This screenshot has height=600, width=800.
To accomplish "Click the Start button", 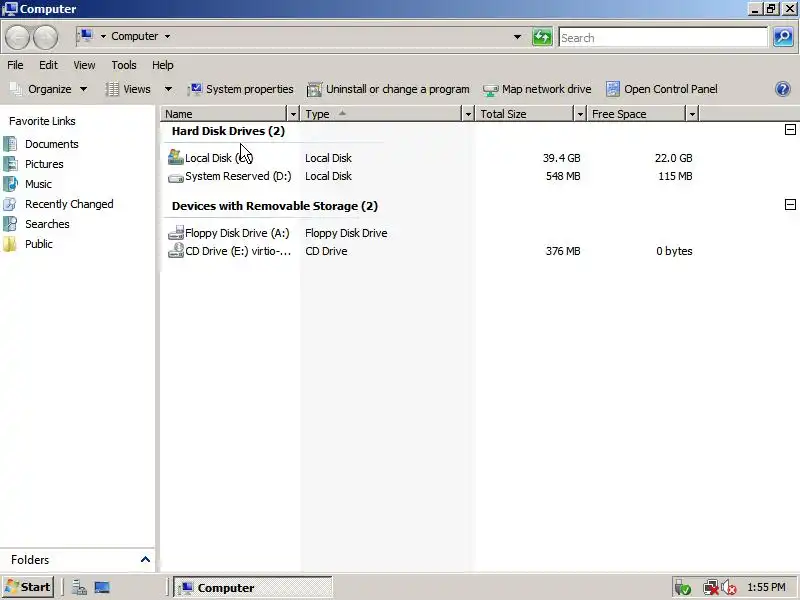I will pos(28,587).
